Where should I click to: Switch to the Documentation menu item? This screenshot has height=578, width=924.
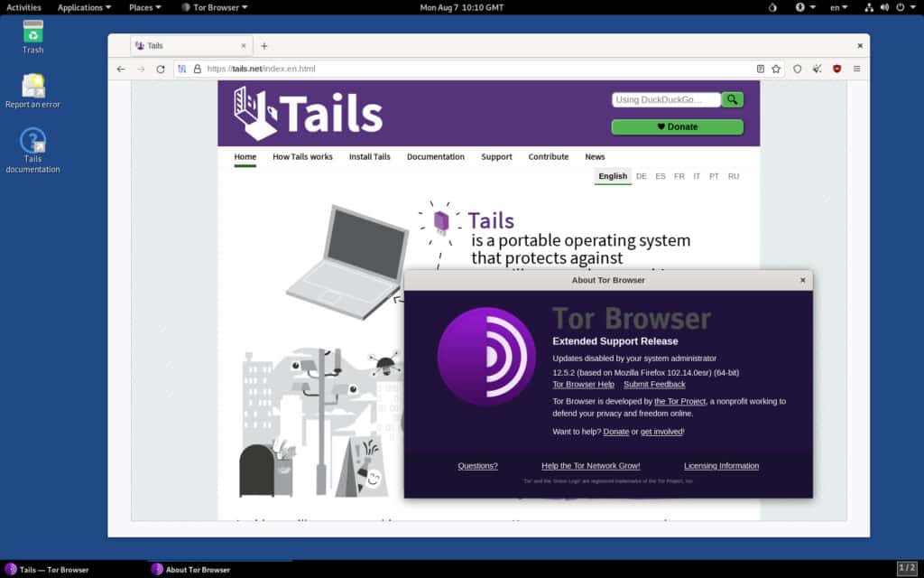tap(436, 156)
